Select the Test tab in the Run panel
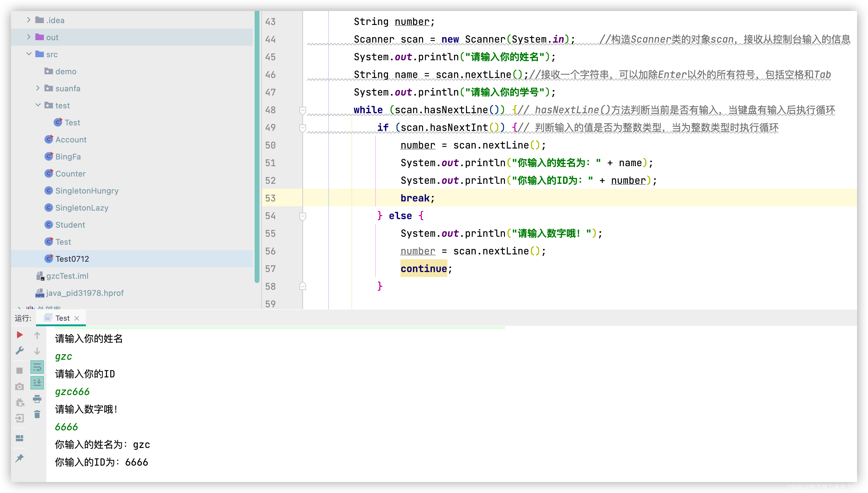This screenshot has width=868, height=493. click(62, 318)
